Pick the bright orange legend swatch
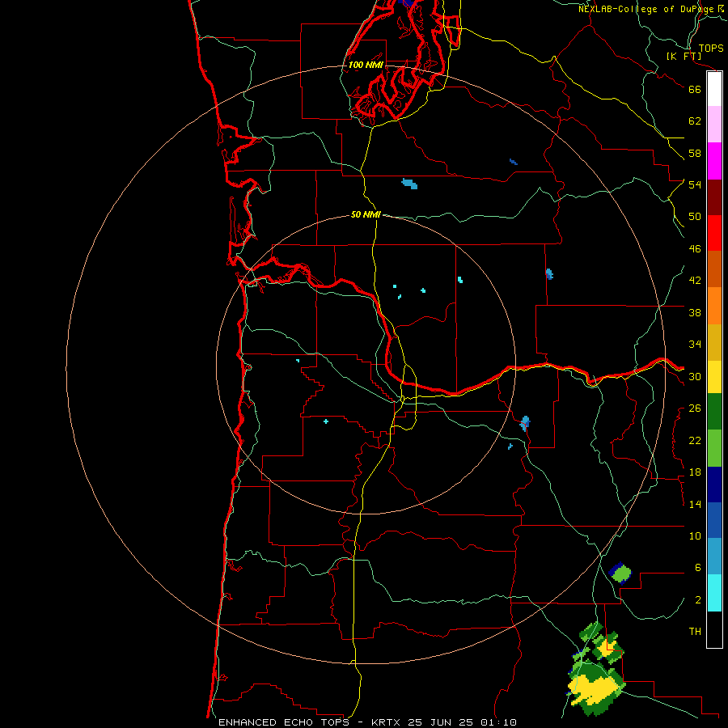Viewport: 728px width, 728px height. pos(714,306)
